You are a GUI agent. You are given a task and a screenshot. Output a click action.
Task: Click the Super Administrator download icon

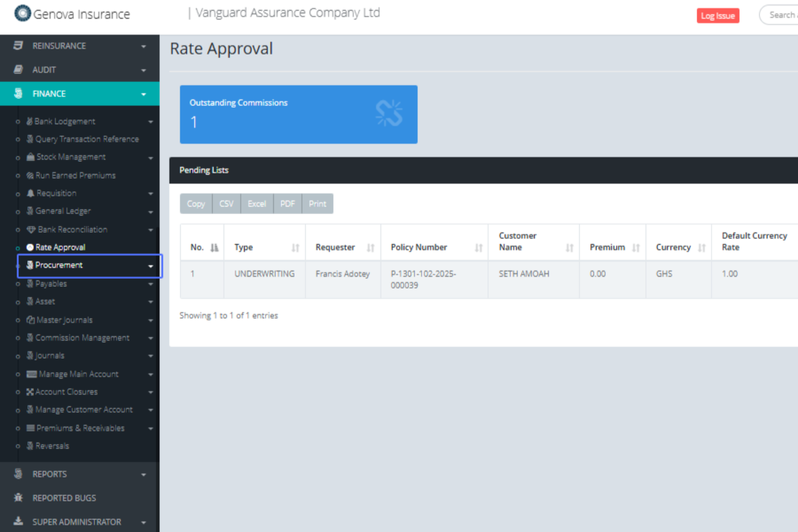[19, 522]
